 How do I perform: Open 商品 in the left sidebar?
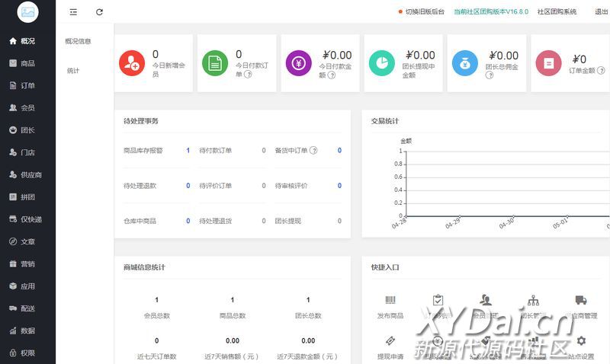[x=27, y=63]
